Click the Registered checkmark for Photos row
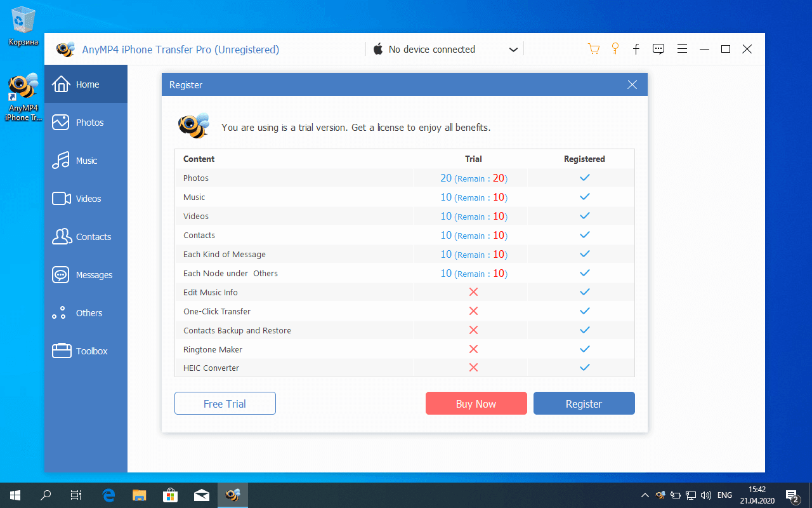Screen dimensions: 812x508 585,178
